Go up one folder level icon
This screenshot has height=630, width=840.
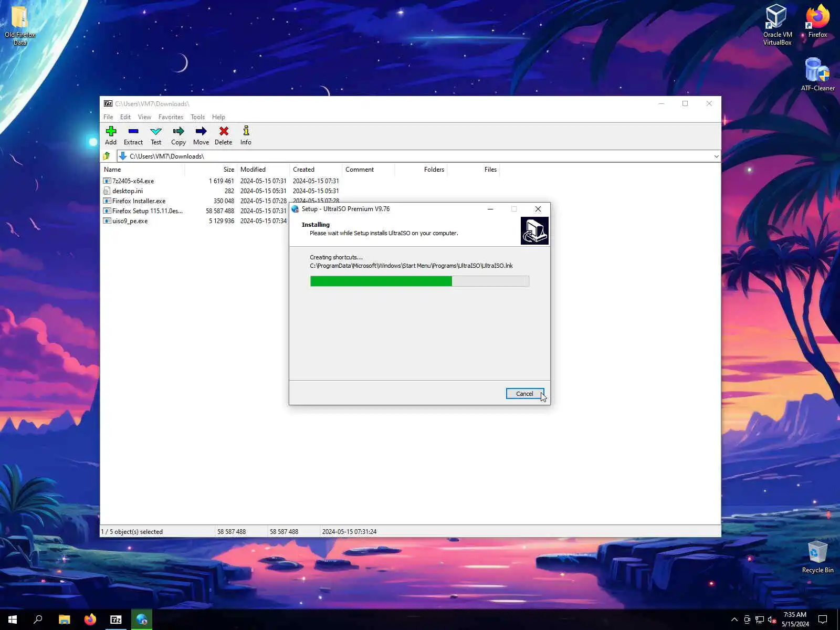107,156
